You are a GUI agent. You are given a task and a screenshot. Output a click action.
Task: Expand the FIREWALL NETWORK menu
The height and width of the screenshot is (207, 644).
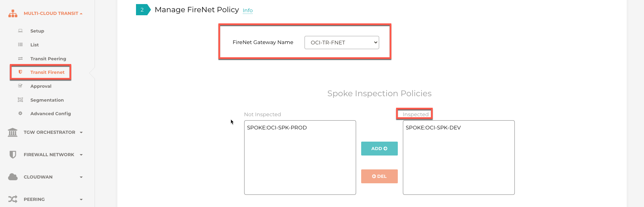tap(81, 154)
